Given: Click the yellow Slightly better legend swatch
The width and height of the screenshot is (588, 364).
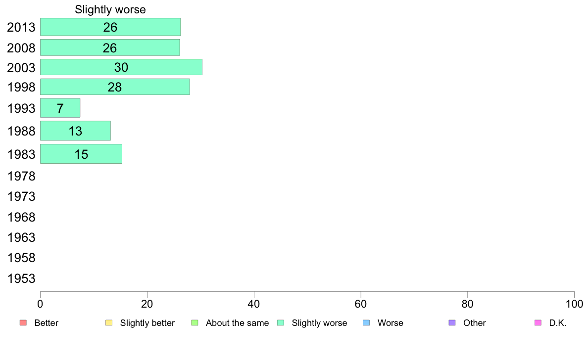Looking at the screenshot, I should (x=109, y=323).
